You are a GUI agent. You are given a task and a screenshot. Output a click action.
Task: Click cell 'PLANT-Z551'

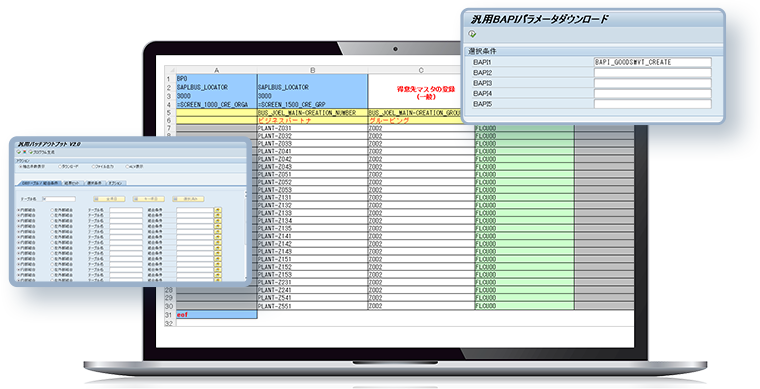313,306
